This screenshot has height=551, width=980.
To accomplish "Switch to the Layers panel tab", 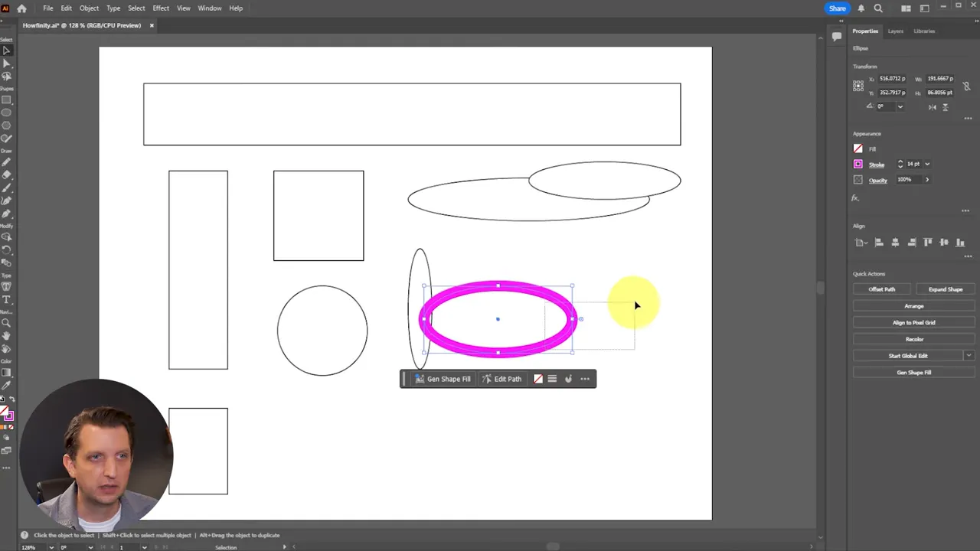I will pyautogui.click(x=896, y=31).
